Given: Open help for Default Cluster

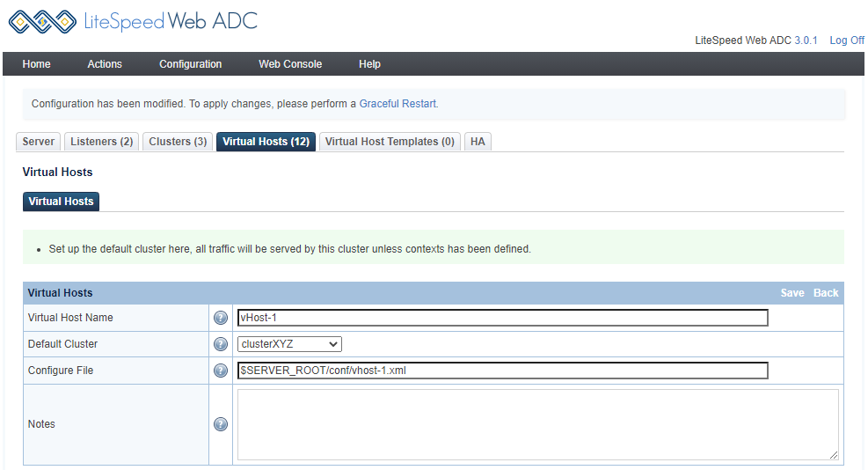Looking at the screenshot, I should pos(221,344).
